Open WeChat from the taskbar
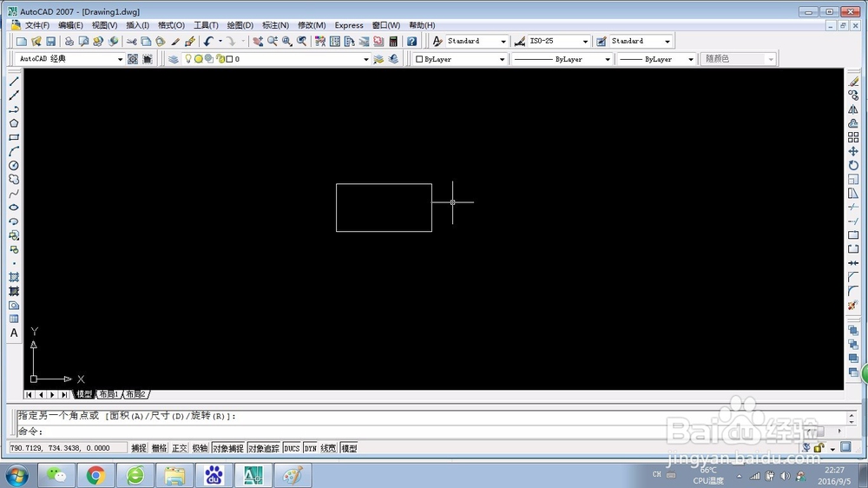The width and height of the screenshot is (868, 488). coord(56,475)
